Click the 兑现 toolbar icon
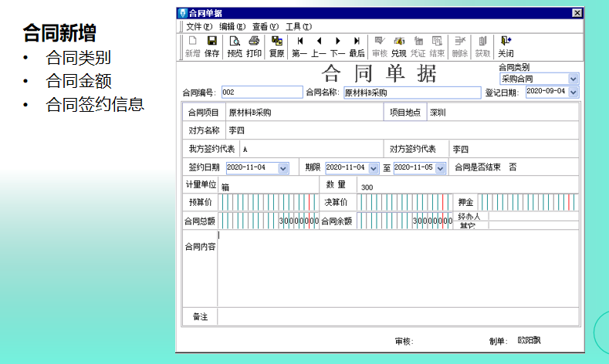The height and width of the screenshot is (364, 609). (399, 46)
